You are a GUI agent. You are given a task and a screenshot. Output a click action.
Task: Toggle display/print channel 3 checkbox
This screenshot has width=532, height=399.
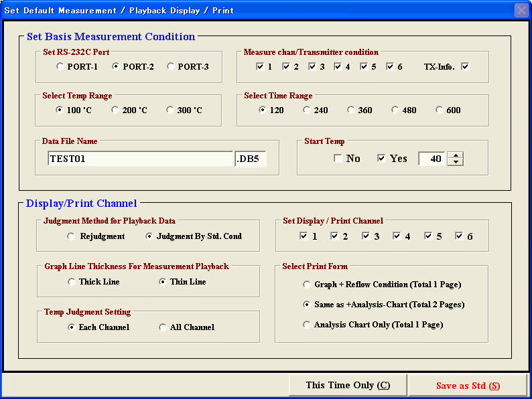tap(366, 236)
